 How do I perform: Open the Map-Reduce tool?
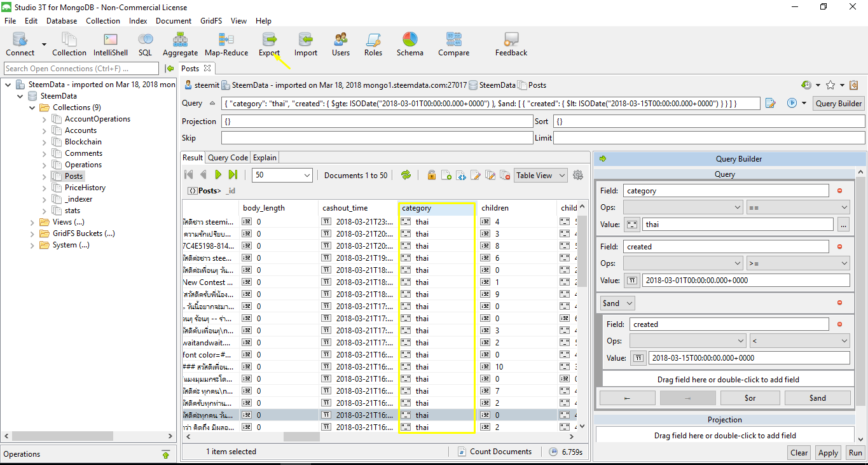tap(226, 45)
